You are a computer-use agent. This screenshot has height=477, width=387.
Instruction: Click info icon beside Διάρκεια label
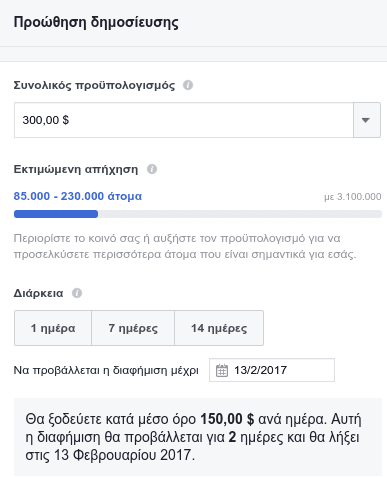pyautogui.click(x=77, y=293)
